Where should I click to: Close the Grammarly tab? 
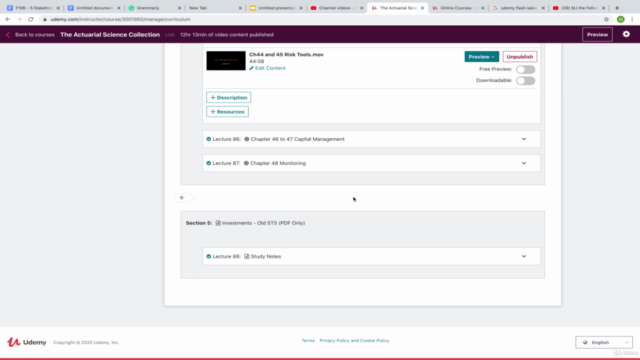[179, 8]
